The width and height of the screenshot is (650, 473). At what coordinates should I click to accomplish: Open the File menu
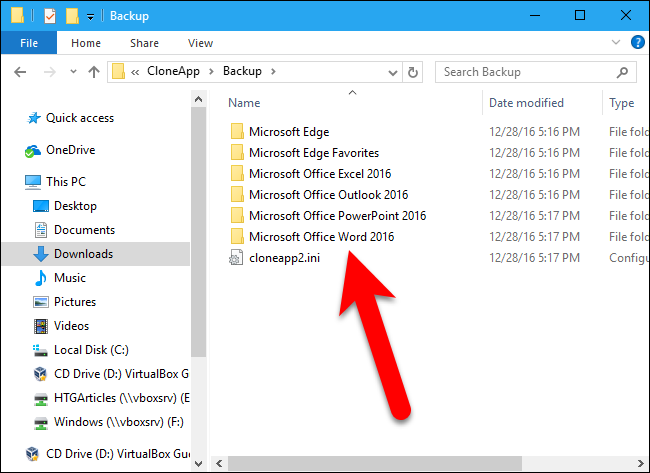[28, 43]
